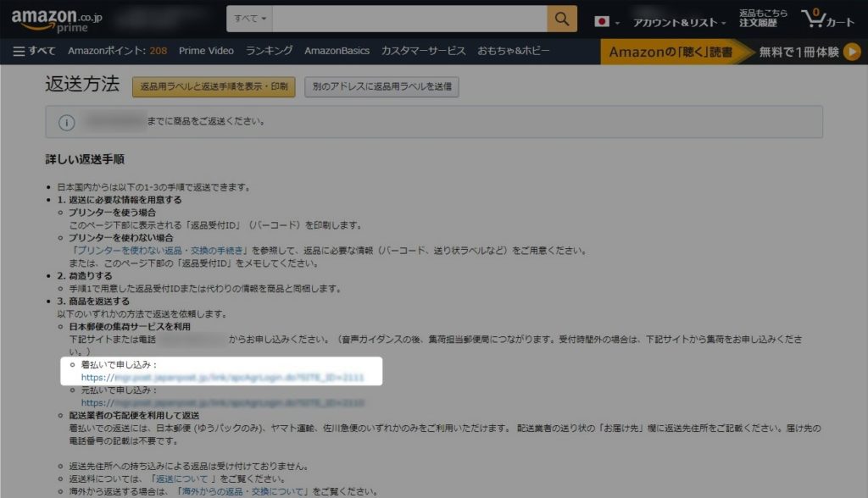Open ランキング from the navigation bar
The width and height of the screenshot is (868, 498).
(269, 51)
